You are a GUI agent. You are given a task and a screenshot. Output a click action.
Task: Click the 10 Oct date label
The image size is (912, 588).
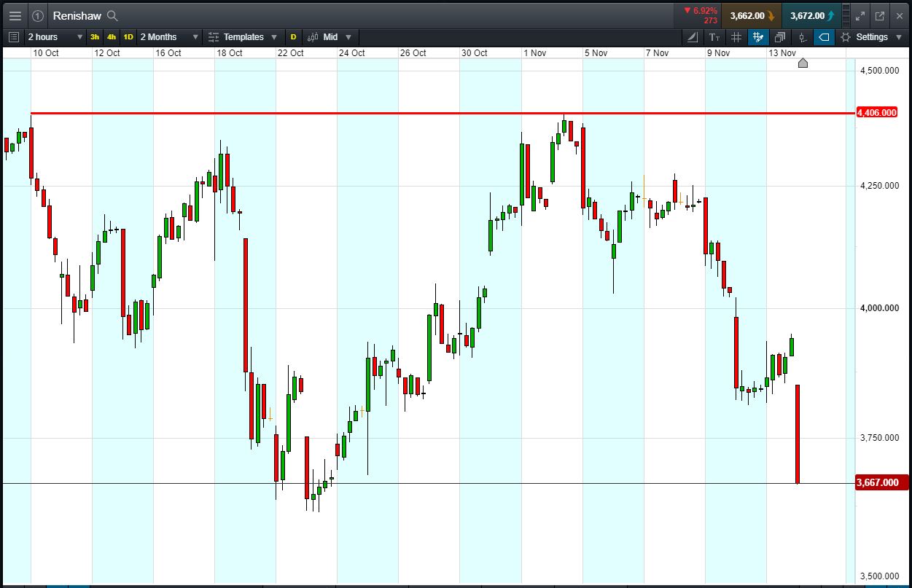pyautogui.click(x=46, y=53)
